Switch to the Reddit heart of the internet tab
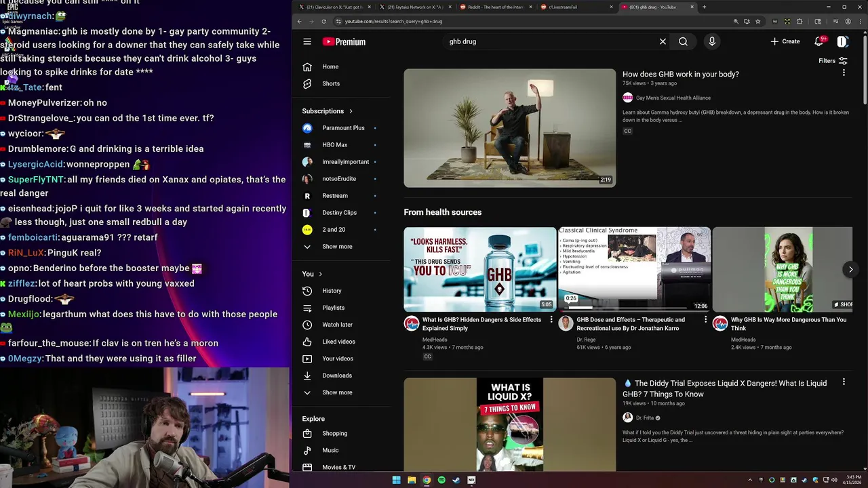The height and width of the screenshot is (488, 868). click(495, 7)
